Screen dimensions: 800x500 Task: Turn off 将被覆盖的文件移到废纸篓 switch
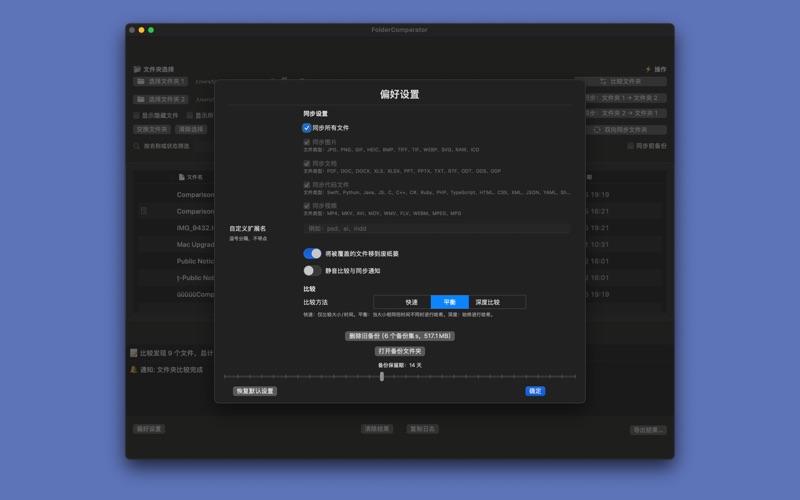[312, 254]
